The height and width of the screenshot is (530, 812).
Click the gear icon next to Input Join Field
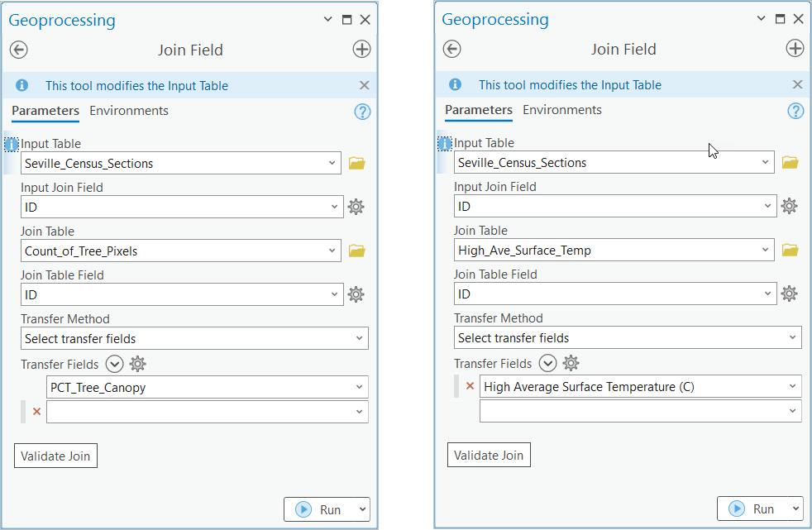point(356,207)
